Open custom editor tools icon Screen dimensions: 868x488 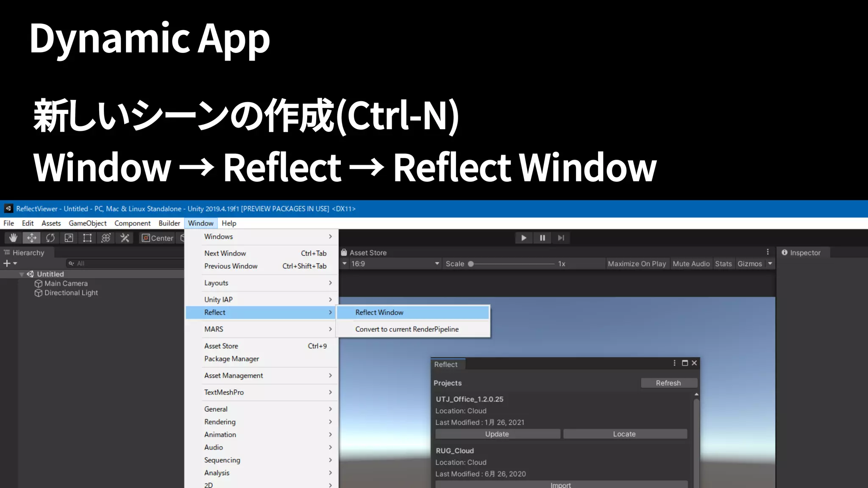pyautogui.click(x=125, y=238)
